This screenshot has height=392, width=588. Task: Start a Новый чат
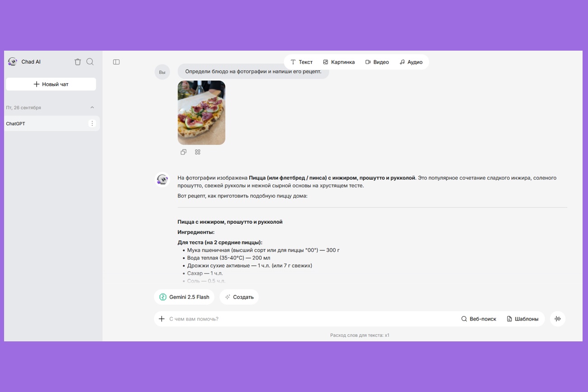[51, 84]
